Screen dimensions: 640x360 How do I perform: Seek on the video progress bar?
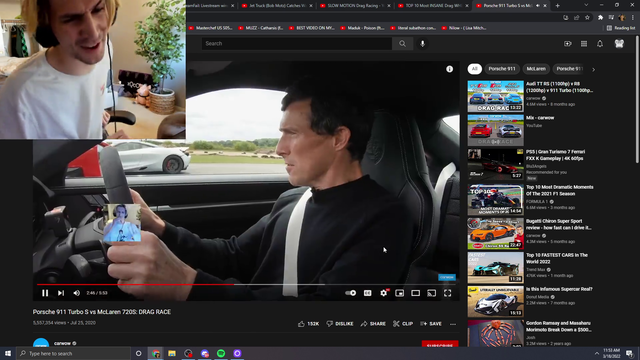(246, 284)
